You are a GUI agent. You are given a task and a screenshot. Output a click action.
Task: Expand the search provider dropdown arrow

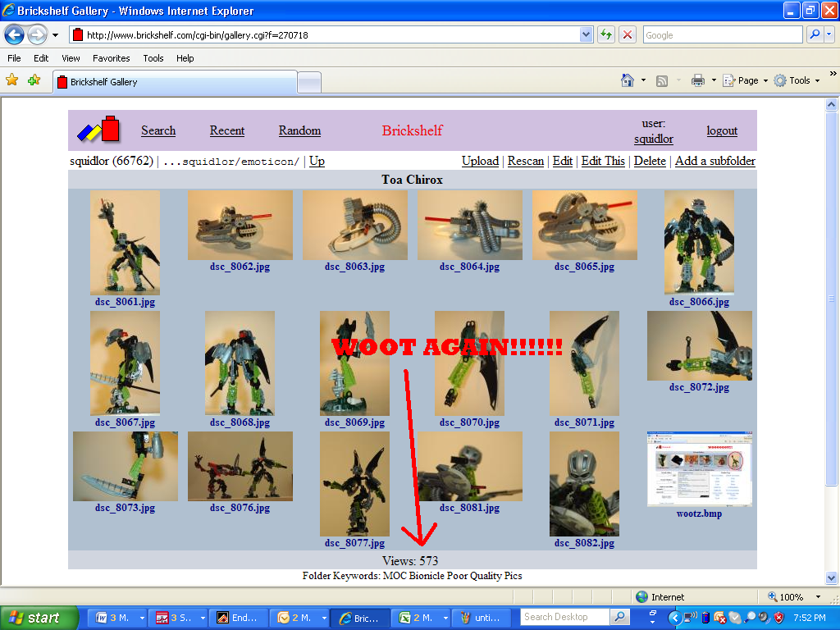tap(830, 34)
